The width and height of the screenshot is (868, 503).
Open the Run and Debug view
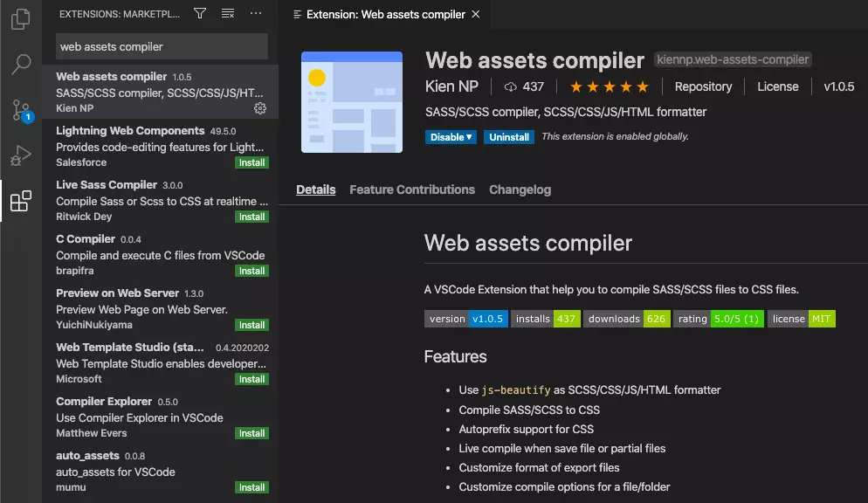tap(20, 155)
